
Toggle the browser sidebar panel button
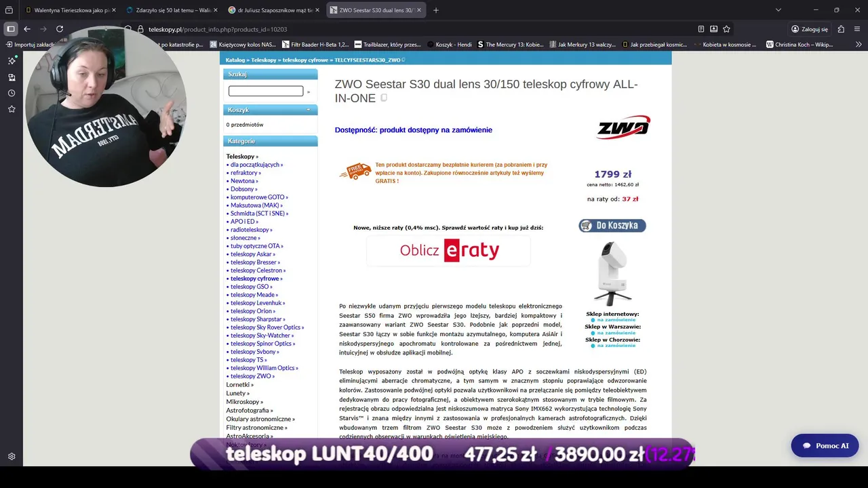[x=11, y=29]
